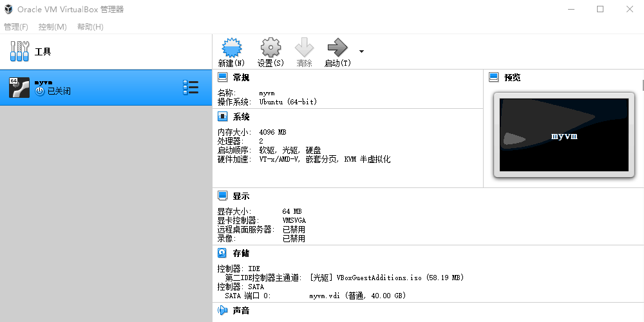Click the Ubuntu (64-bit) operating system value

tap(288, 102)
